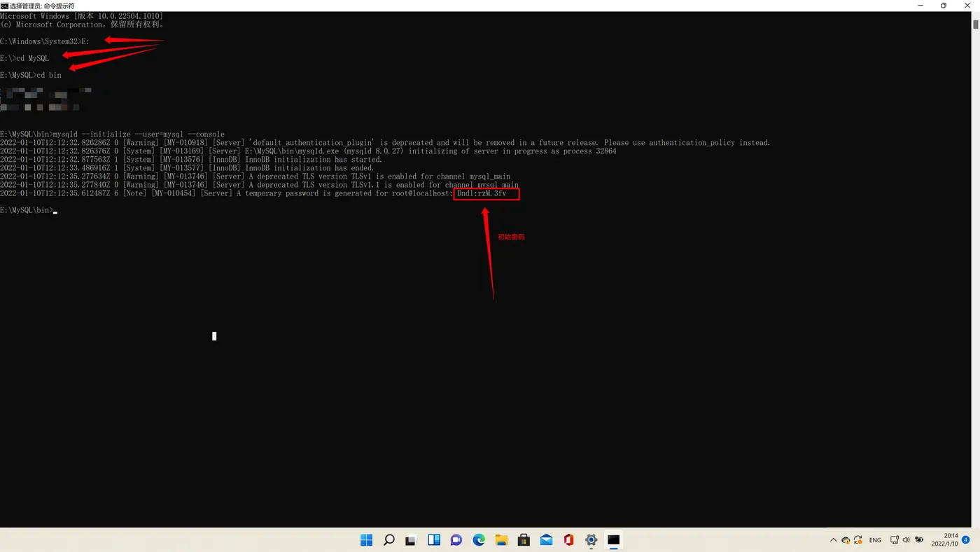This screenshot has width=980, height=552.
Task: Click the InnoDB initialization has started line
Action: point(191,160)
